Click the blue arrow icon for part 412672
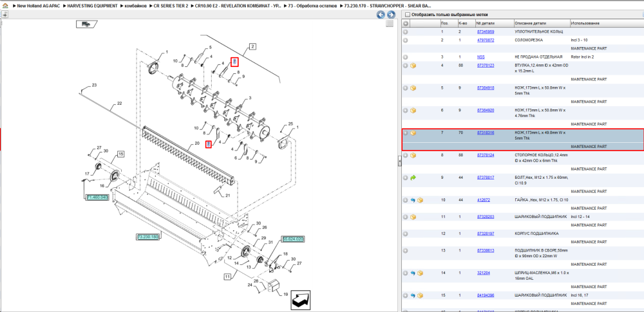The height and width of the screenshot is (312, 644). (413, 200)
